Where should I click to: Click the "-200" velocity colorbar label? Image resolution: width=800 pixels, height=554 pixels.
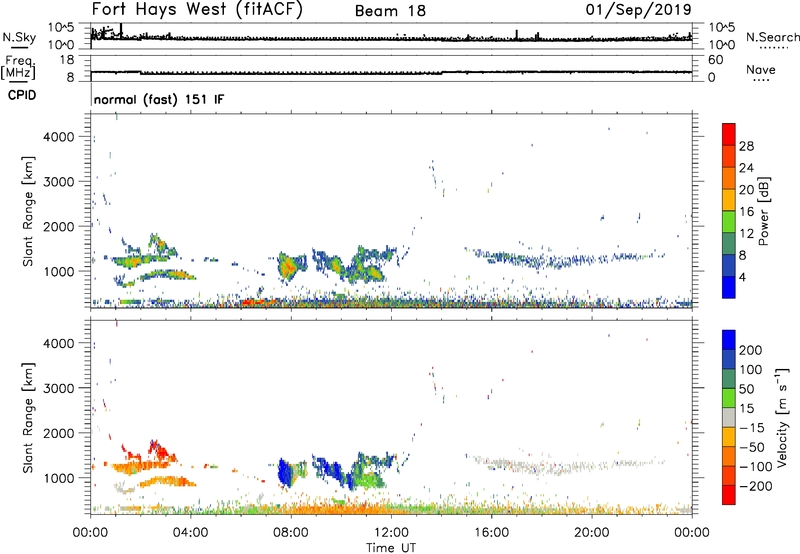click(x=756, y=486)
